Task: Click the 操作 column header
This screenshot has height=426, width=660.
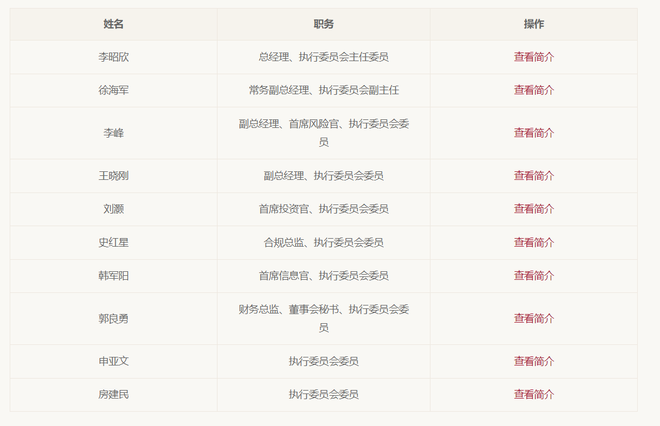Action: 533,24
